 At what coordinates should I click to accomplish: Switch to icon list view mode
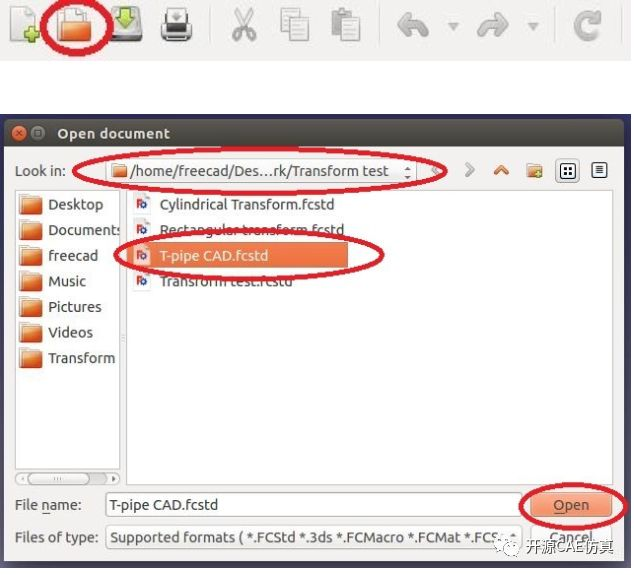click(568, 171)
